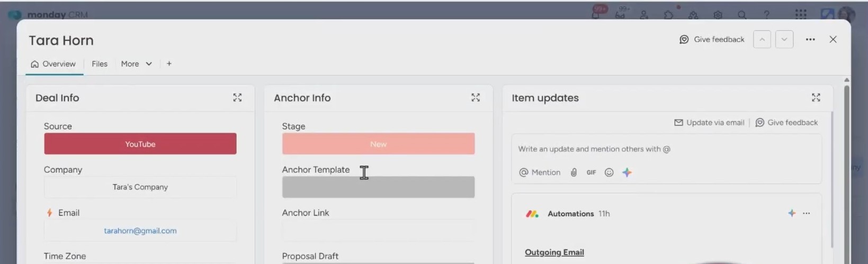Click the Automations author name
This screenshot has height=264, width=868.
[x=570, y=214]
